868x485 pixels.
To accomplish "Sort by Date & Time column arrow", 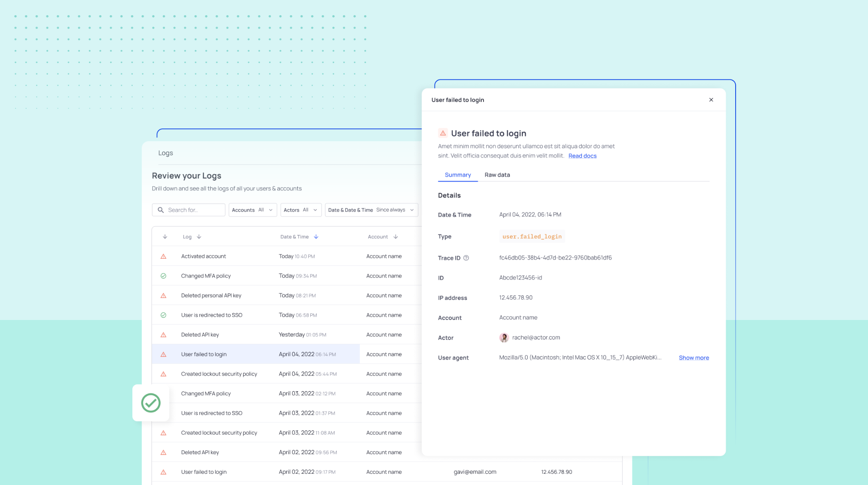I will tap(316, 237).
